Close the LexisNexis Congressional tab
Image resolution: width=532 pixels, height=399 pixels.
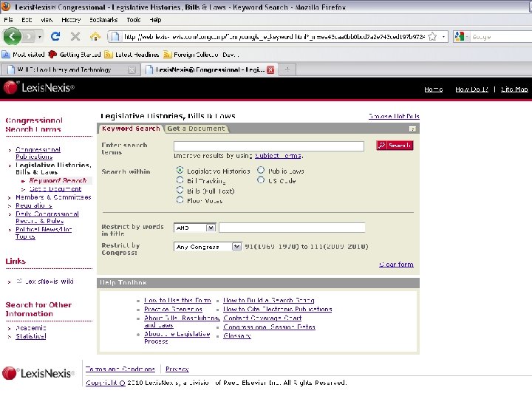point(270,69)
